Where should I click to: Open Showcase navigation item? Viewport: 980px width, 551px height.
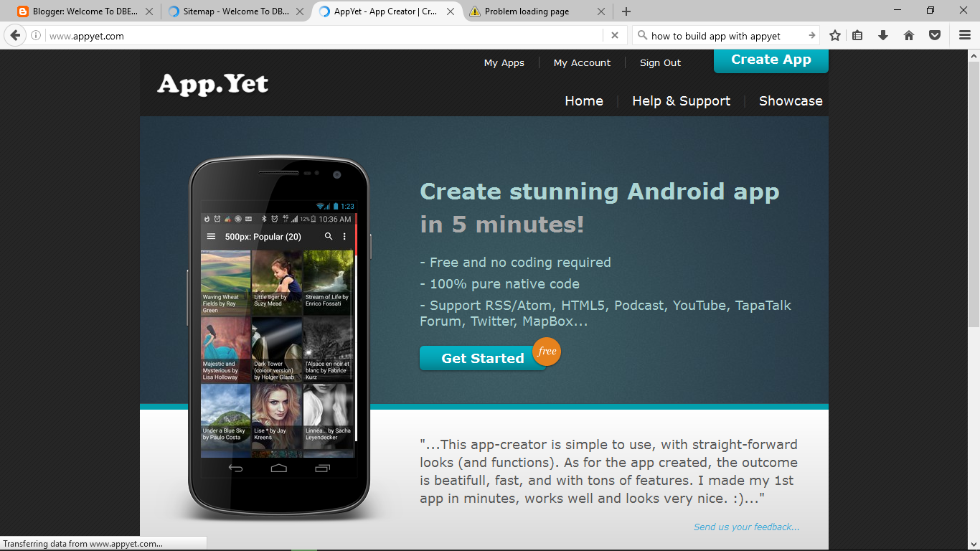(x=791, y=101)
